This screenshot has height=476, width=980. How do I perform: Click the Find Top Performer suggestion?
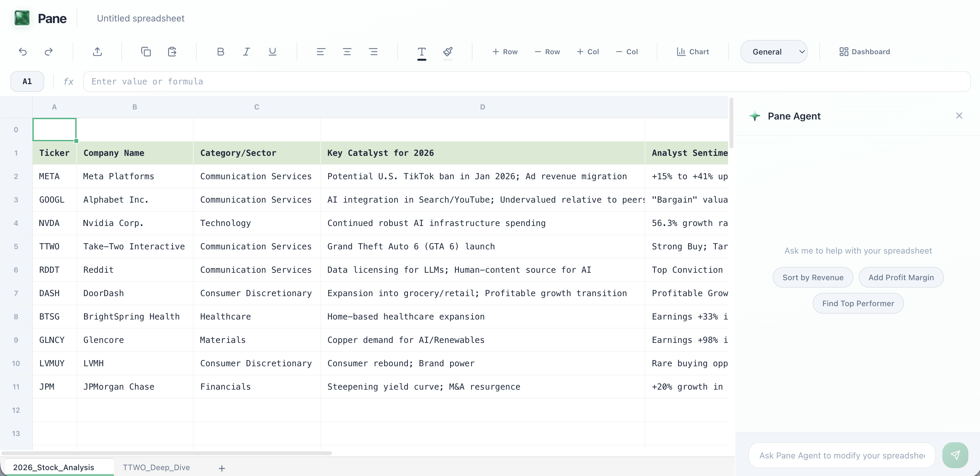(858, 303)
